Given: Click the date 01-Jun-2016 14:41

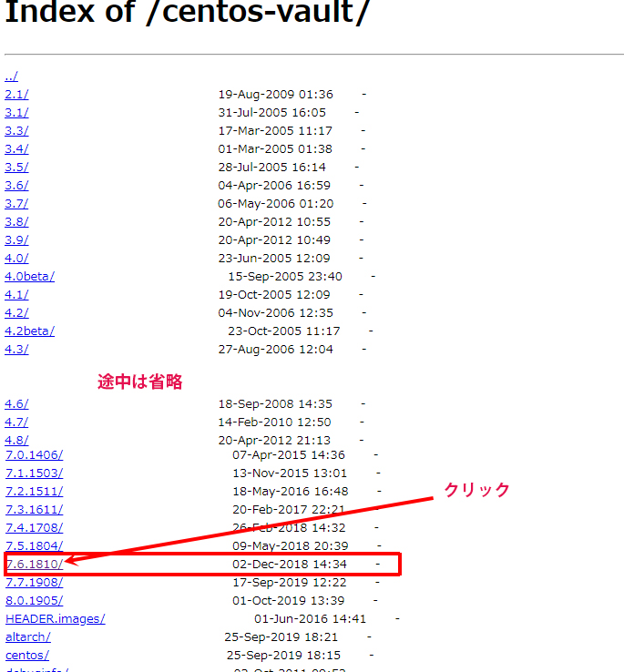Looking at the screenshot, I should [x=310, y=619].
